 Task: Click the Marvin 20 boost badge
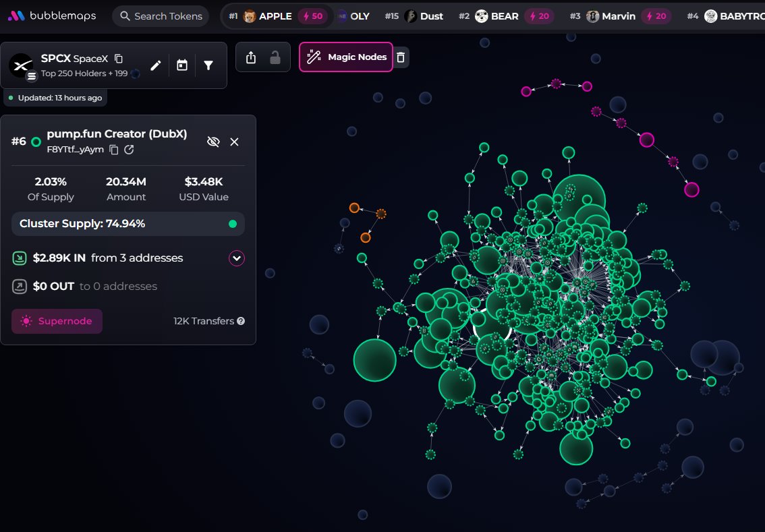click(656, 16)
